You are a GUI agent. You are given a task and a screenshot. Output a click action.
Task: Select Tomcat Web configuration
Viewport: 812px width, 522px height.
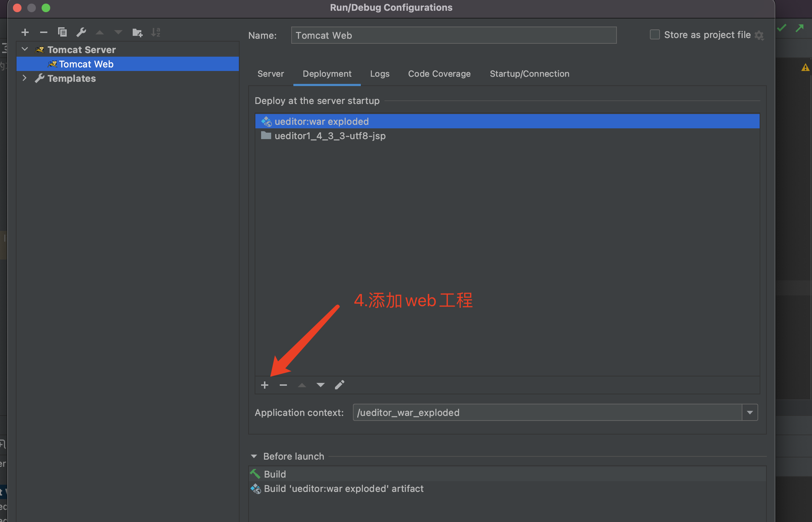pyautogui.click(x=128, y=64)
